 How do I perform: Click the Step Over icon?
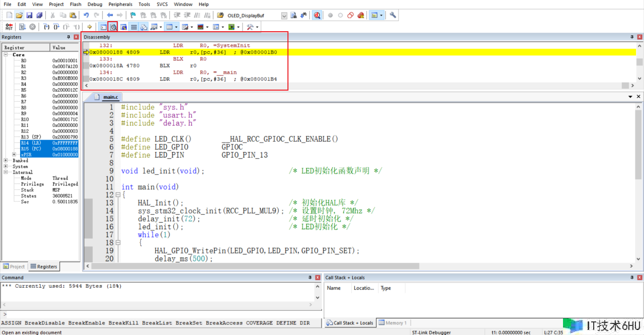pyautogui.click(x=56, y=27)
